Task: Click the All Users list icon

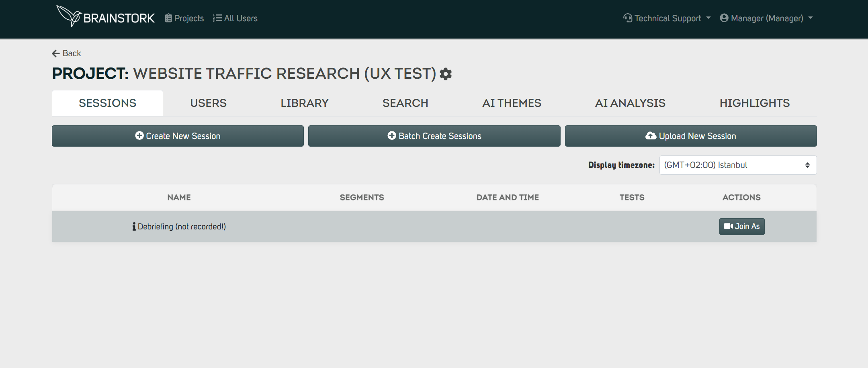Action: coord(217,18)
